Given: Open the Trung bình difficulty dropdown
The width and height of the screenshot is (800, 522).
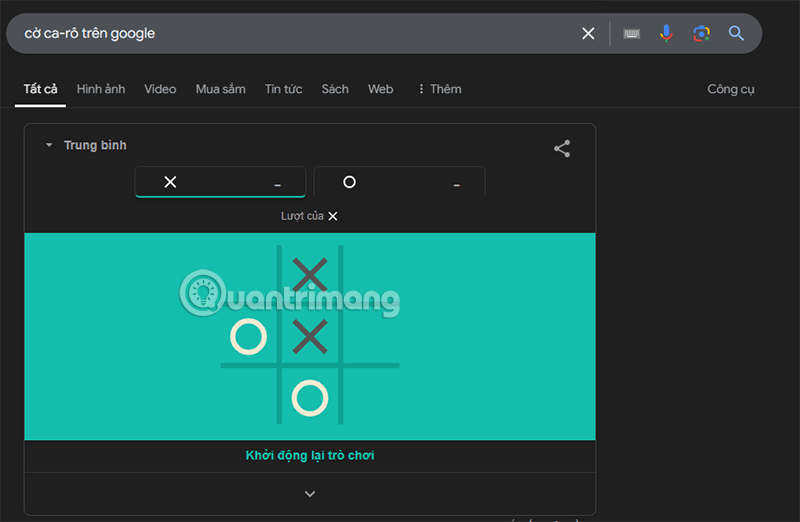Looking at the screenshot, I should click(x=86, y=145).
